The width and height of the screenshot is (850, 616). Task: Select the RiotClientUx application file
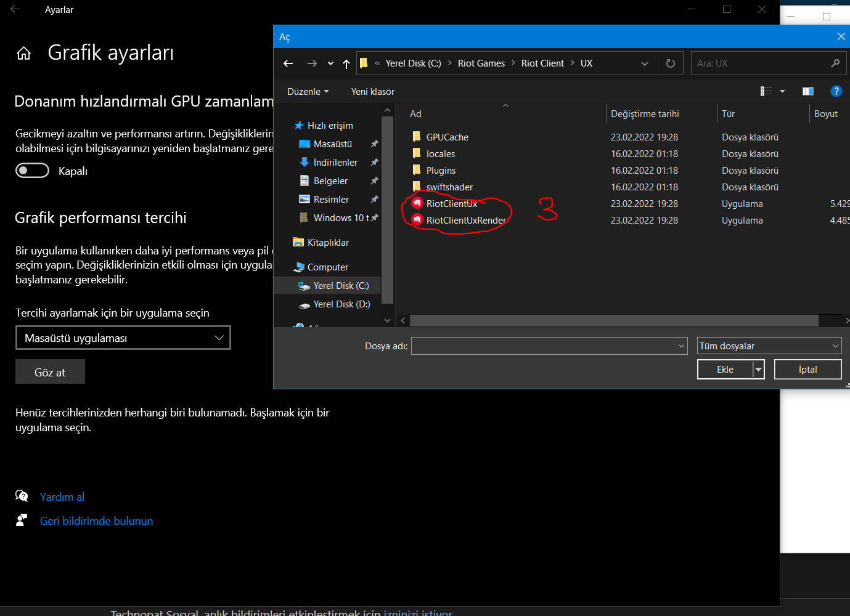coord(452,204)
